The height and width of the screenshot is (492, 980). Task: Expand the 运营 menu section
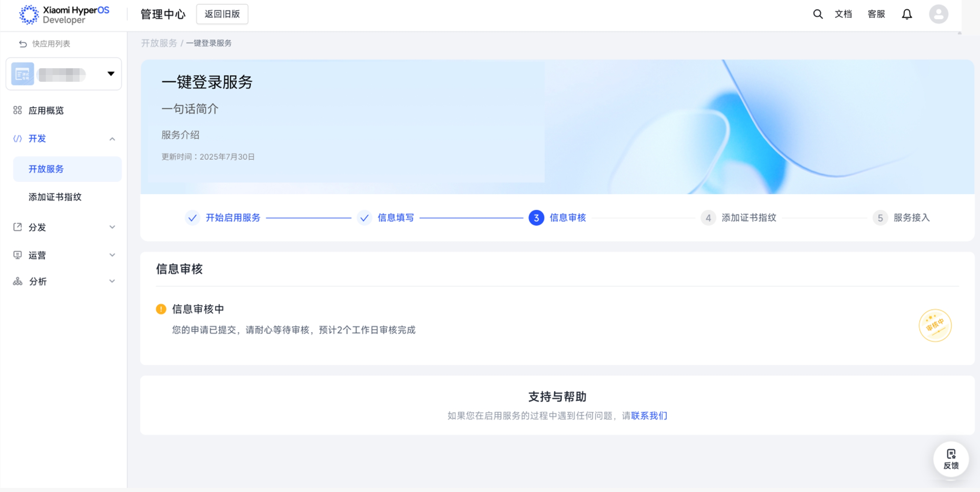[x=112, y=255]
